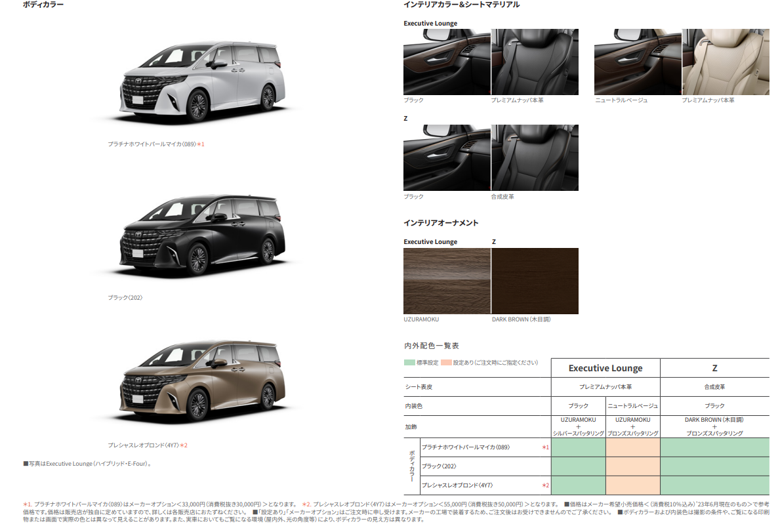This screenshot has height=532, width=778.
Task: Click プレミアムナッパ本革 cell in the table
Action: point(605,387)
